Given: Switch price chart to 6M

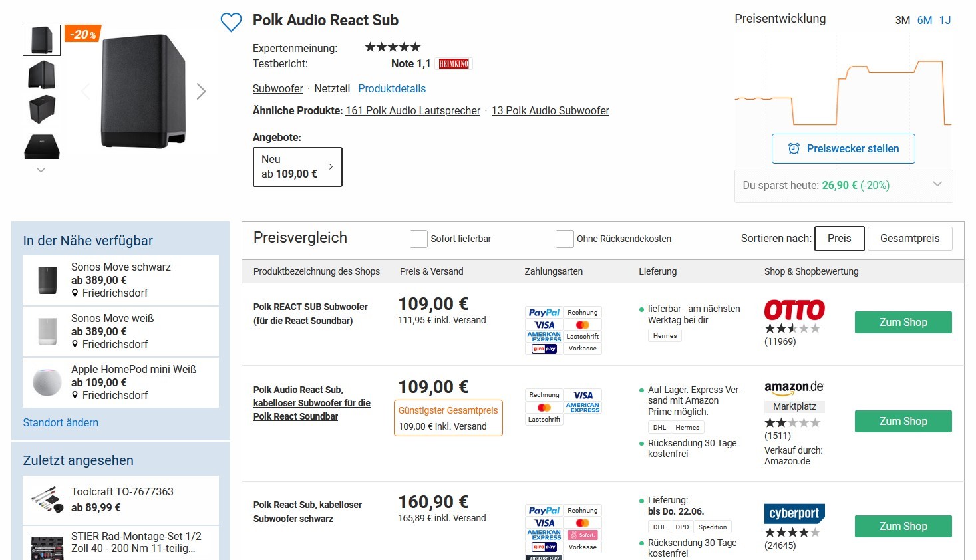Looking at the screenshot, I should pos(924,20).
